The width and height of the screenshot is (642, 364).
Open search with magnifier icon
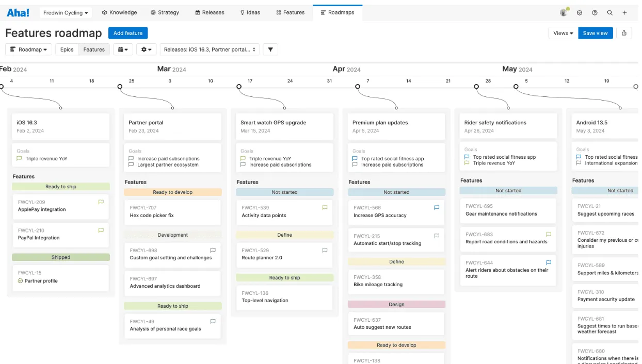tap(609, 12)
